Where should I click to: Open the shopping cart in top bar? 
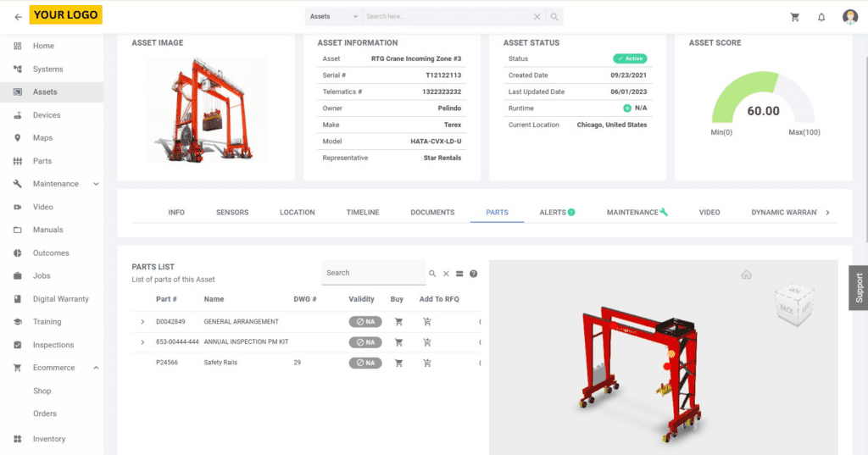[794, 17]
